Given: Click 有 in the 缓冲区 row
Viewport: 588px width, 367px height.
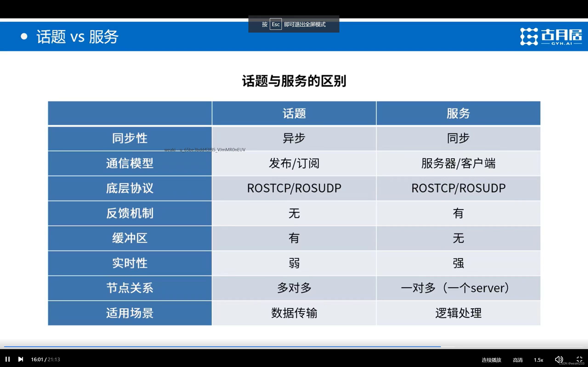Looking at the screenshot, I should [294, 238].
